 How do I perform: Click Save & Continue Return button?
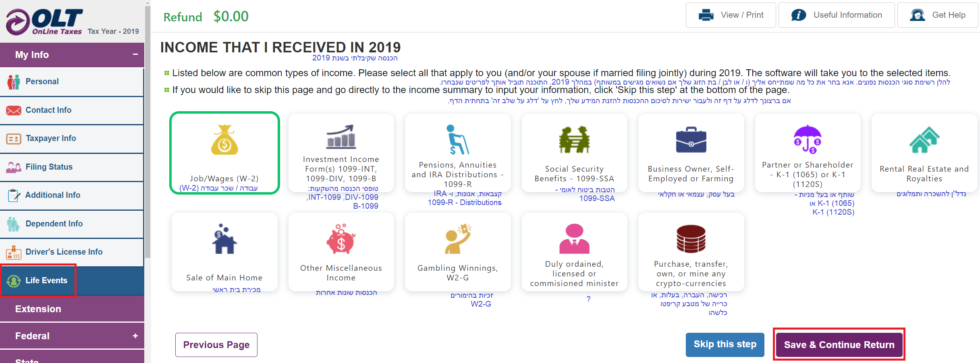(839, 344)
